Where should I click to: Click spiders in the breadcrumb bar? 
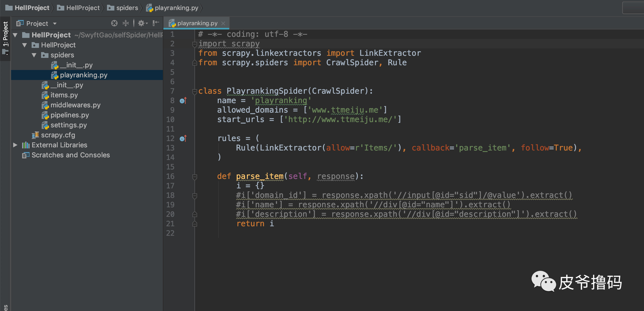[127, 8]
